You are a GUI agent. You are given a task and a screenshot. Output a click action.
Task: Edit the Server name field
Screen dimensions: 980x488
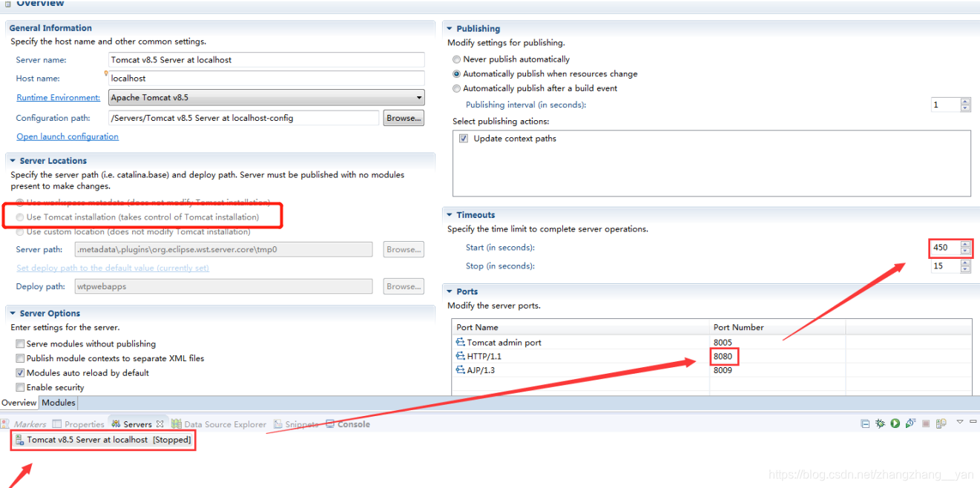tap(266, 60)
